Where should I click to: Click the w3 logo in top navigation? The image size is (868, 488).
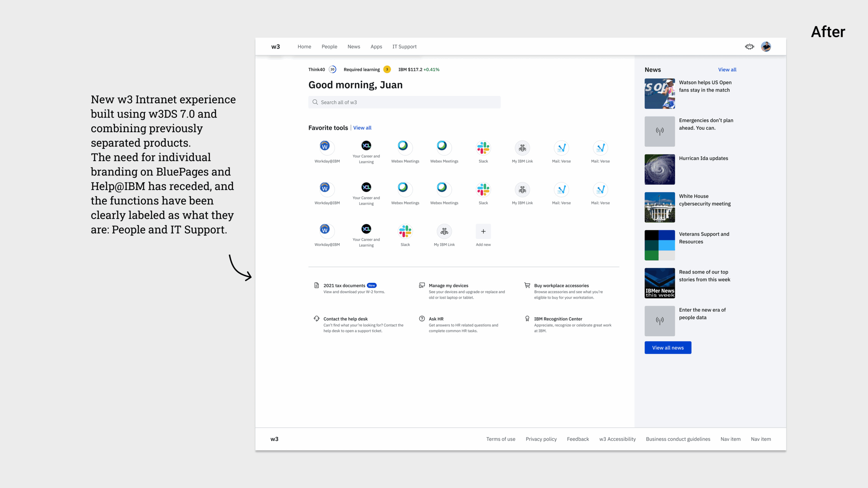275,47
